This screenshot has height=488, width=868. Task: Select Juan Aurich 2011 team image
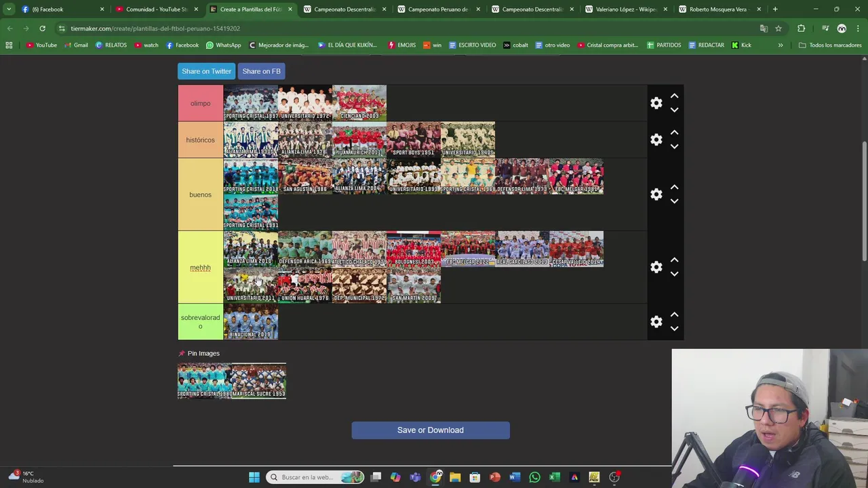click(359, 140)
